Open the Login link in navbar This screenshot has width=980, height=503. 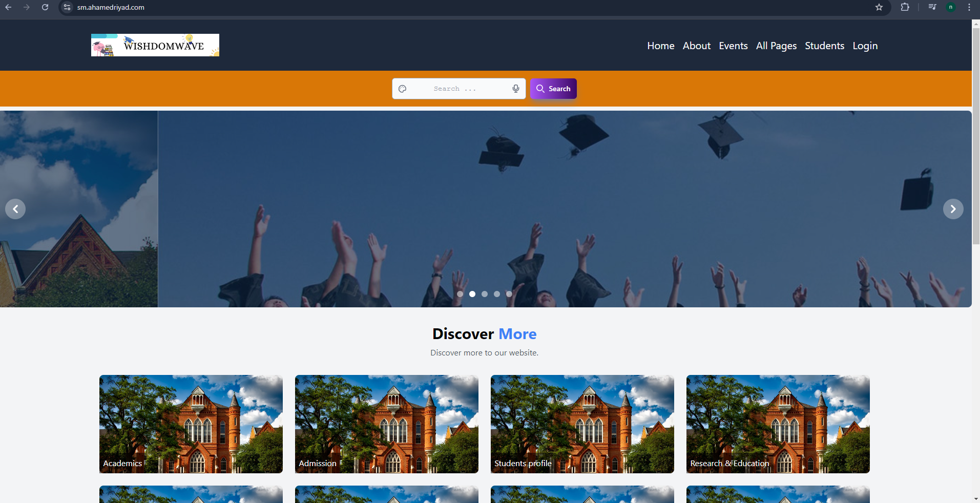865,46
